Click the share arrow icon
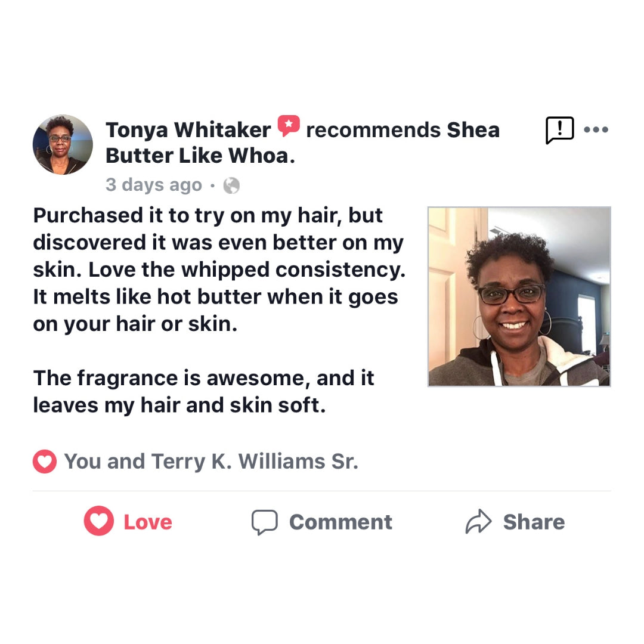Viewport: 644px width, 644px height. coord(478,521)
